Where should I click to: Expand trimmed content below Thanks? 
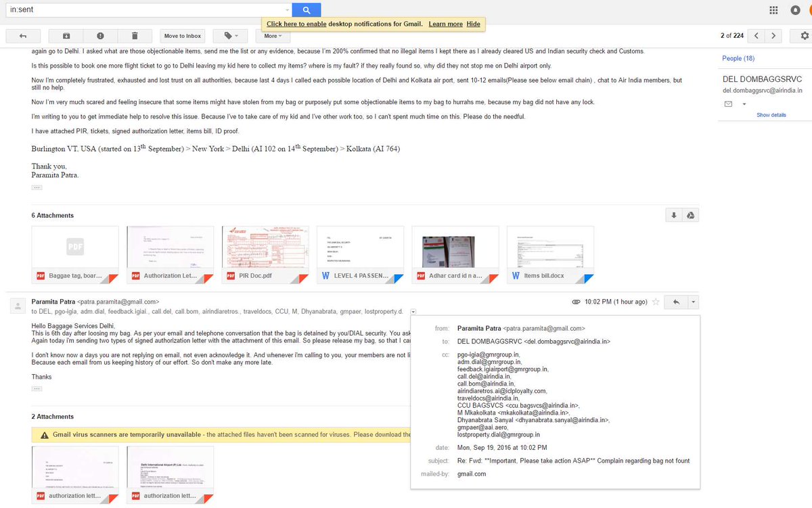[x=37, y=389]
